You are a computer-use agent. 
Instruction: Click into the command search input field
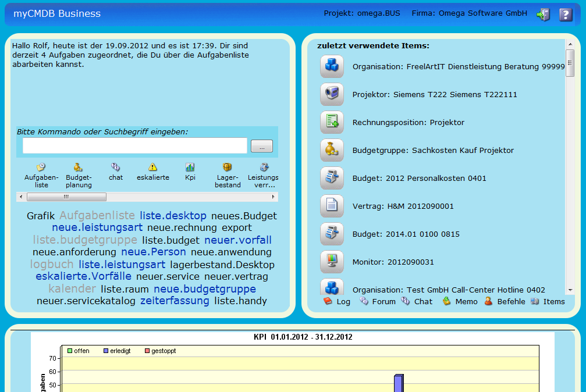pyautogui.click(x=135, y=145)
